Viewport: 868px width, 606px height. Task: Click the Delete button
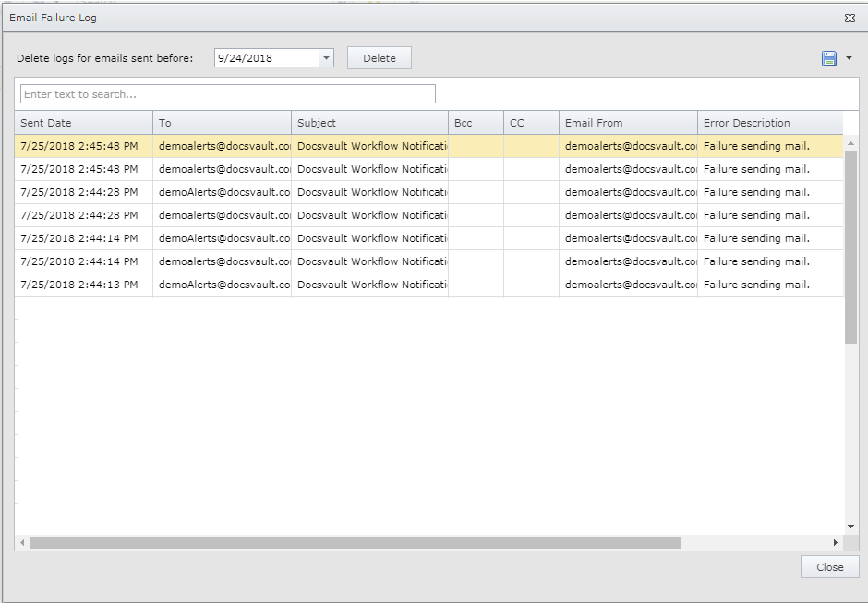[x=379, y=57]
